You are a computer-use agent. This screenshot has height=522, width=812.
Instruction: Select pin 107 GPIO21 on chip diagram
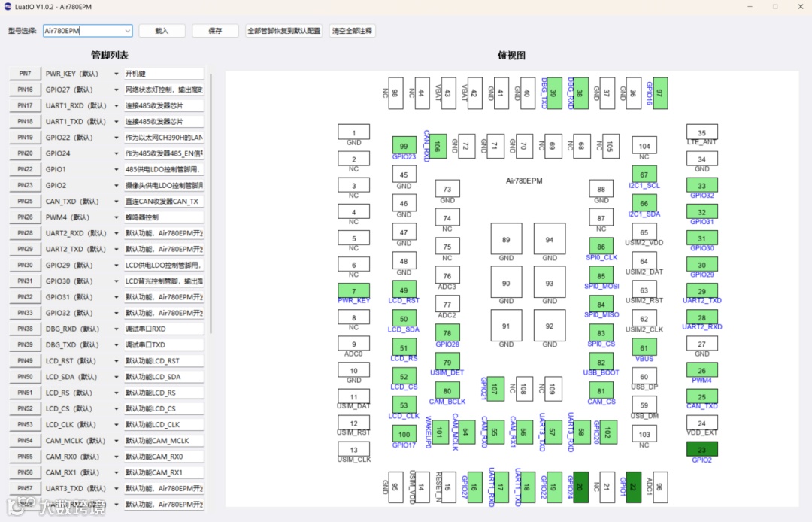pyautogui.click(x=496, y=389)
